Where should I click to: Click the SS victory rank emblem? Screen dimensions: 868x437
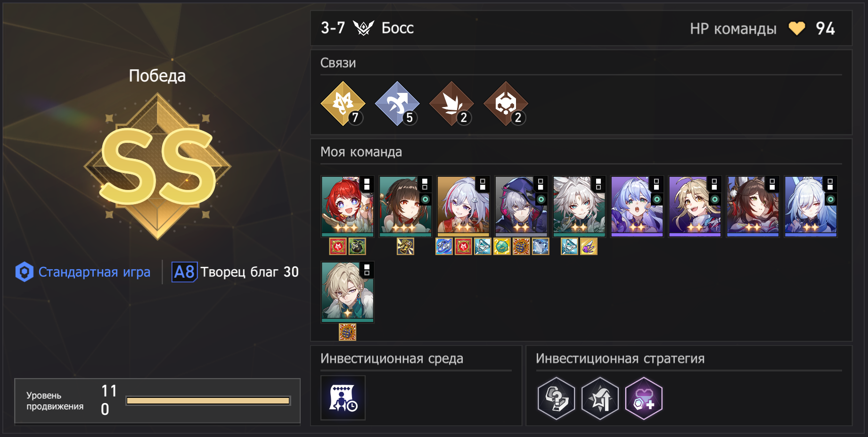click(x=157, y=166)
